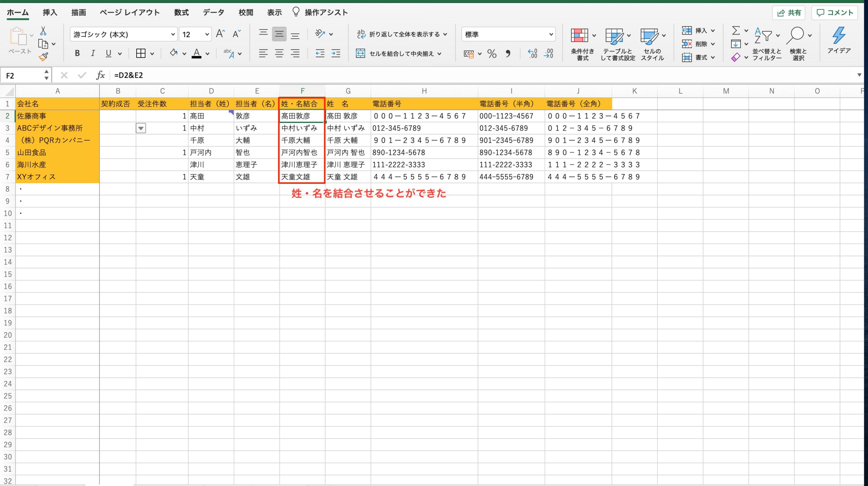Click the font color A red underline swatch

(x=197, y=53)
